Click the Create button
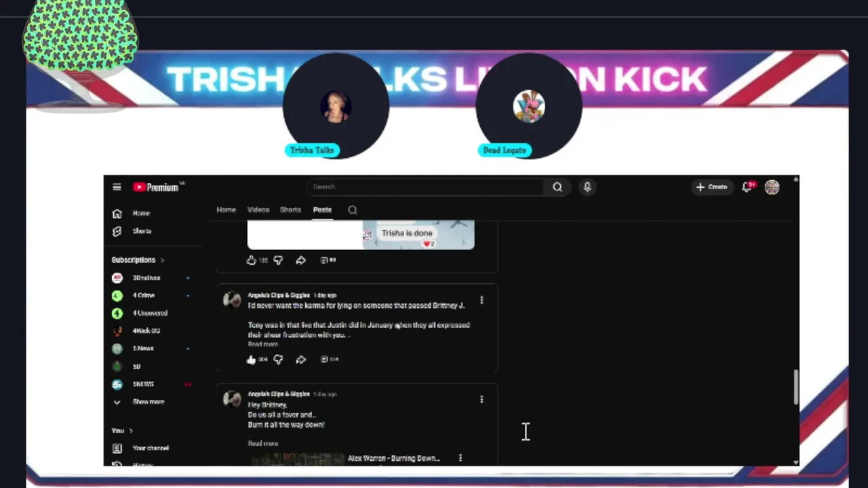Screen dimensions: 868x488 (x=711, y=187)
